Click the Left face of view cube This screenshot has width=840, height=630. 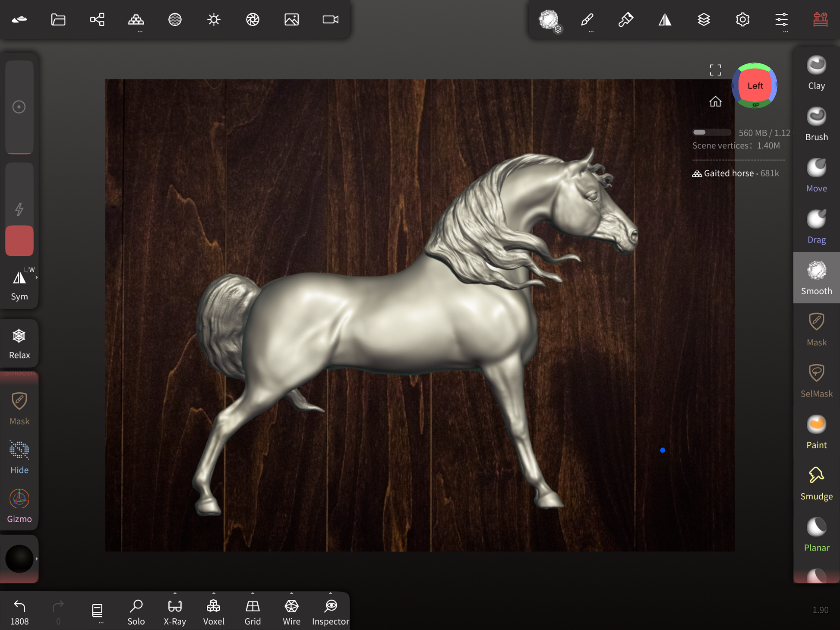(755, 85)
